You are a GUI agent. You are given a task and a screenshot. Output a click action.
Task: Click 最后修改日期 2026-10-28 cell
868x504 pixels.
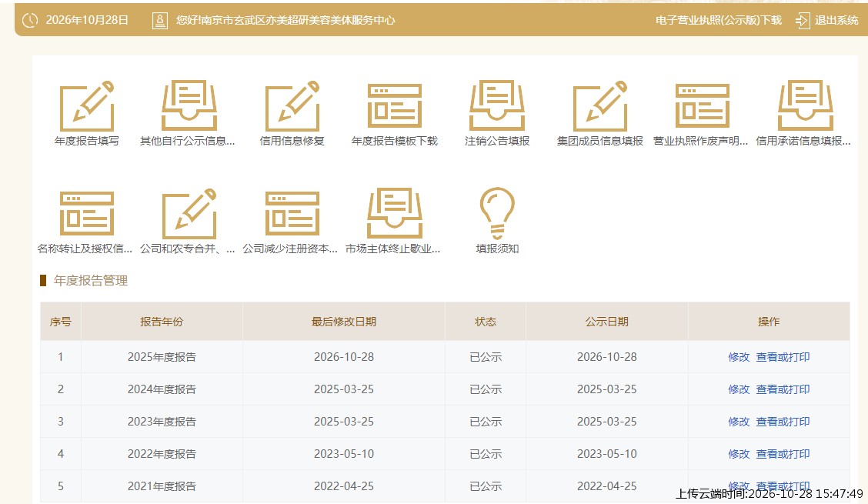pos(344,357)
